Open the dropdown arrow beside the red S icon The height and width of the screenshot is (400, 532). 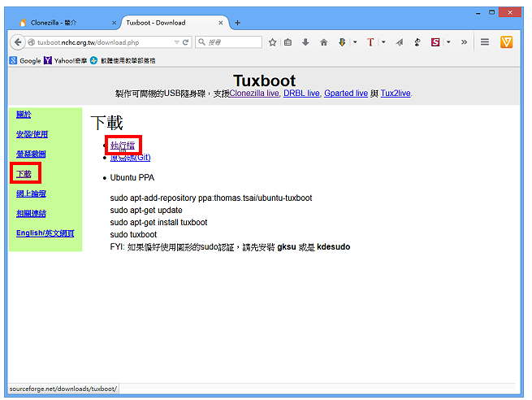(x=448, y=42)
